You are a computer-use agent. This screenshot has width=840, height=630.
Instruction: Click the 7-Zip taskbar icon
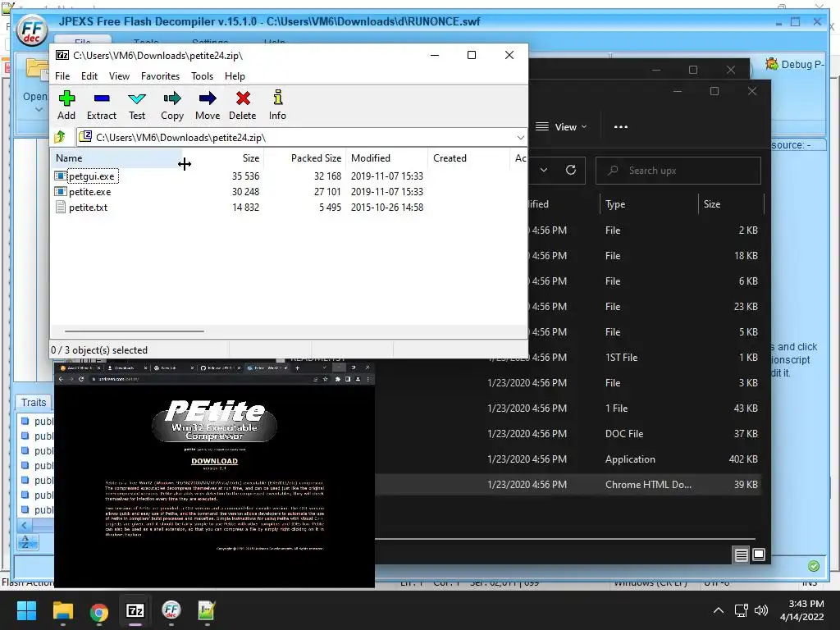point(135,610)
